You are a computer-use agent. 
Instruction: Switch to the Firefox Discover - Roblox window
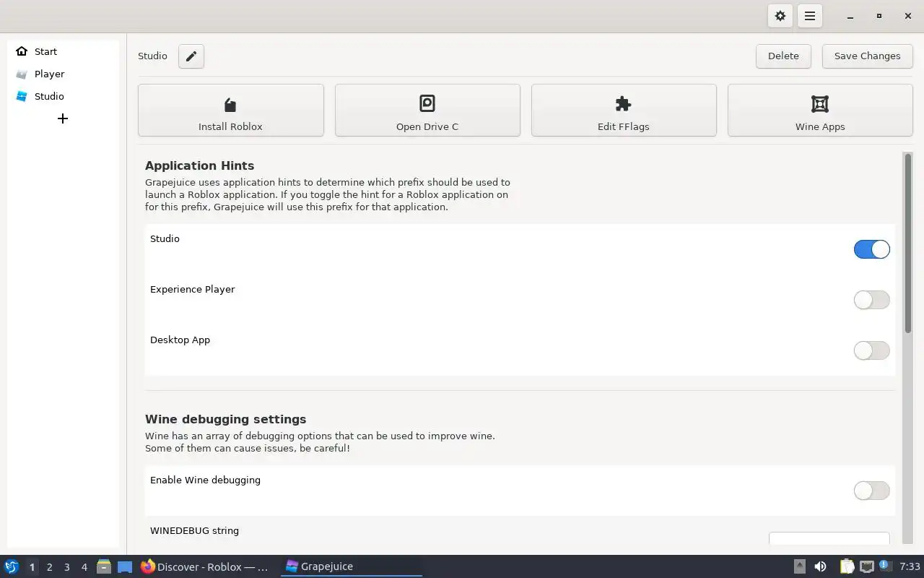205,567
